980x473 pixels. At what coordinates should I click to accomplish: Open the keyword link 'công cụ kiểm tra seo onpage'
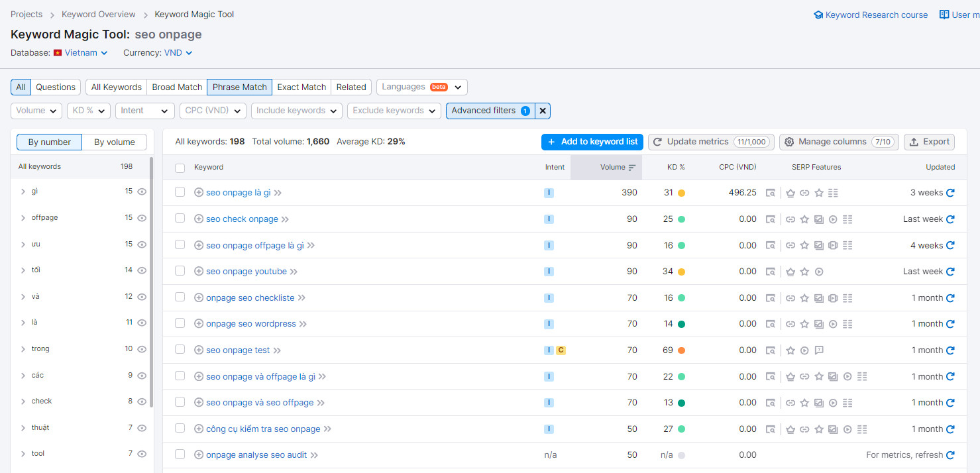262,429
